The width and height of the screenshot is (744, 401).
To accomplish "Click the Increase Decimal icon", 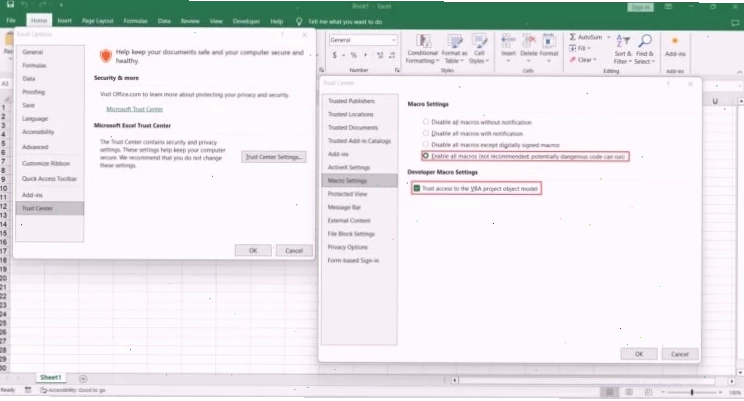I will (380, 56).
